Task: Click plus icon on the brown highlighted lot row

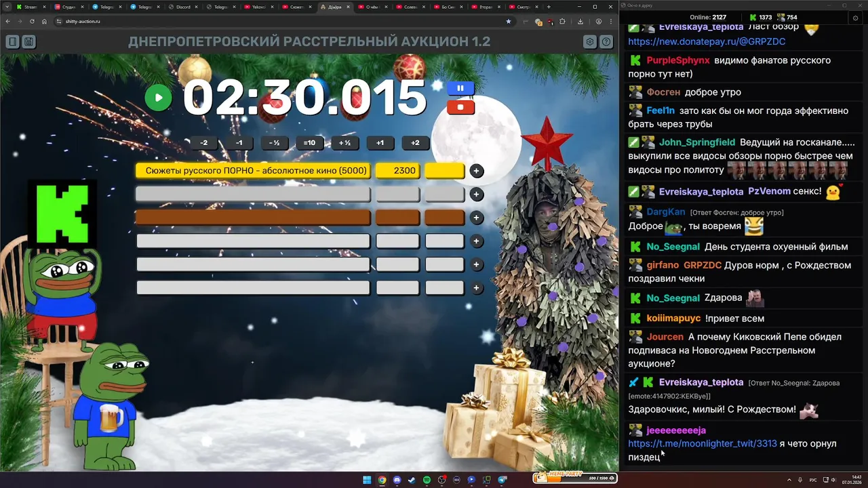Action: [x=477, y=218]
